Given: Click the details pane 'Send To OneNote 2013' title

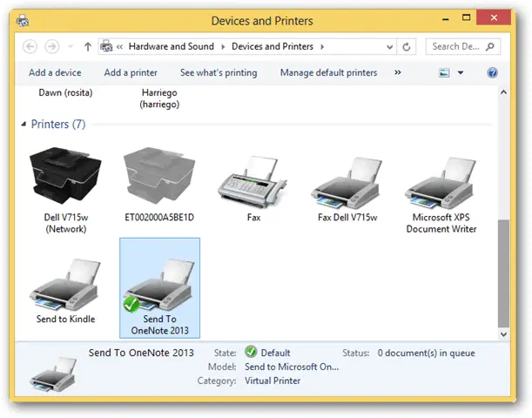Looking at the screenshot, I should coord(141,353).
